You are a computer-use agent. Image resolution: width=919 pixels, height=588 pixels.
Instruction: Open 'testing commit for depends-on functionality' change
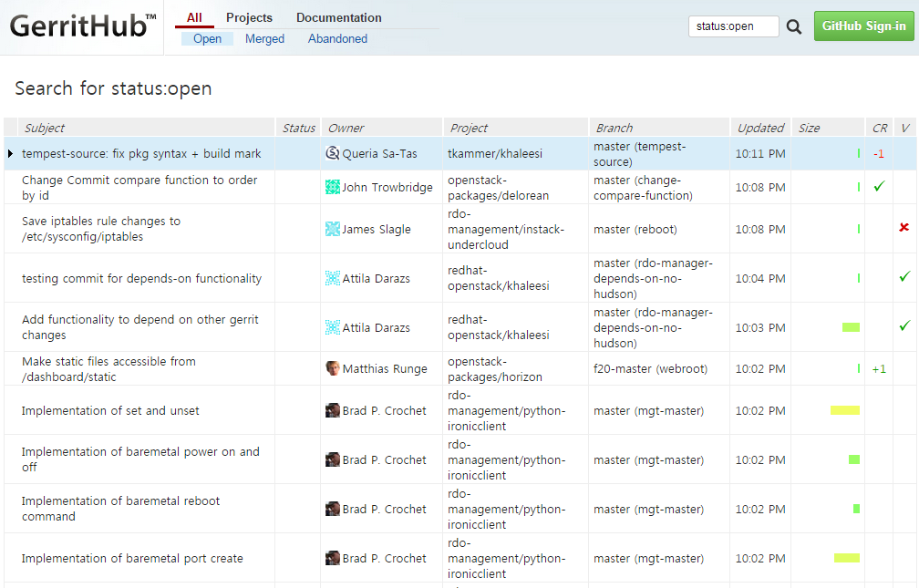coord(142,278)
